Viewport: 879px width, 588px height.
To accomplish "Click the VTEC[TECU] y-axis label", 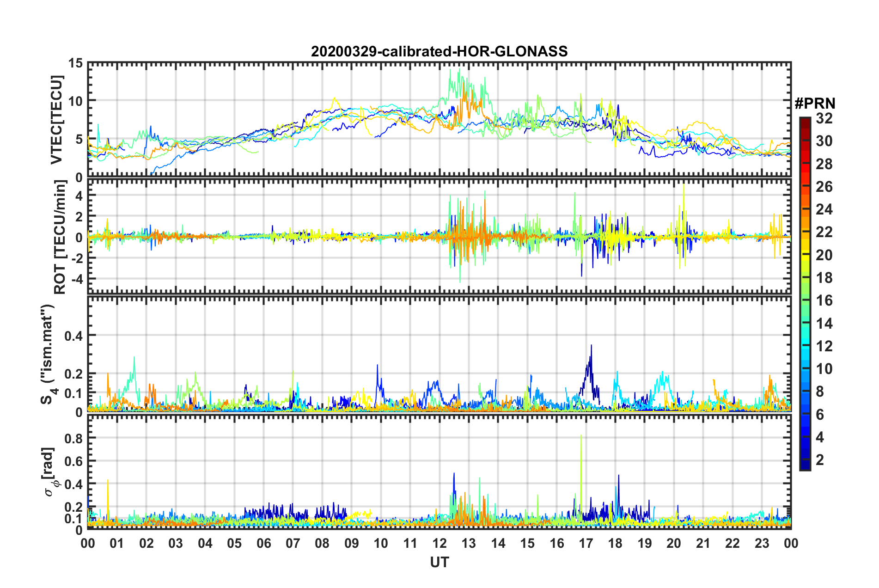I will point(56,120).
